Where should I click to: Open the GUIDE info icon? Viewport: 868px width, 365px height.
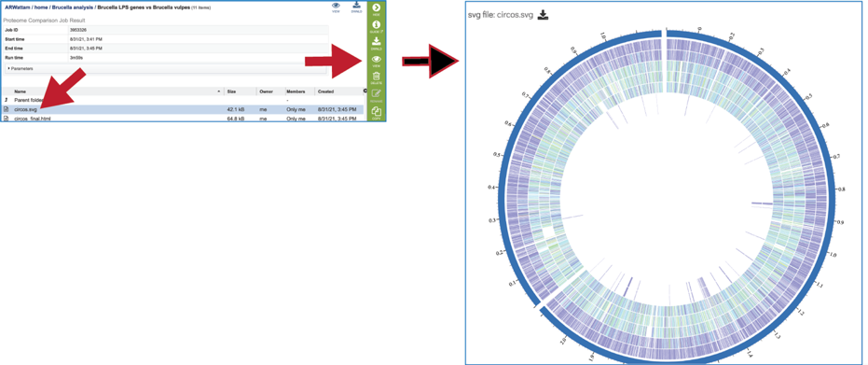click(376, 27)
